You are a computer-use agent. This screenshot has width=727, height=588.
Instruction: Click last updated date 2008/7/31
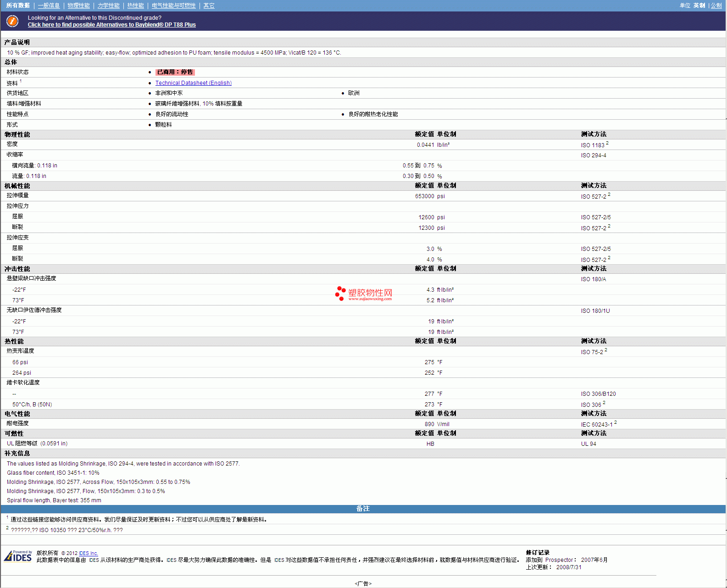pyautogui.click(x=569, y=567)
